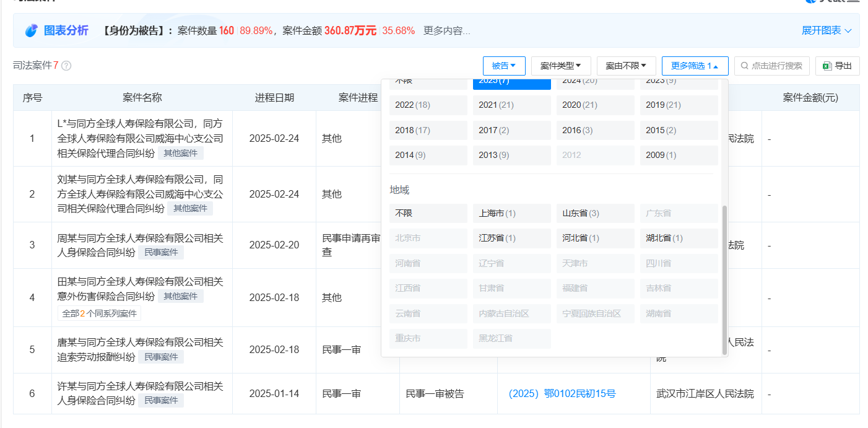Select year filter 2020(21)
868x428 pixels.
pyautogui.click(x=595, y=105)
